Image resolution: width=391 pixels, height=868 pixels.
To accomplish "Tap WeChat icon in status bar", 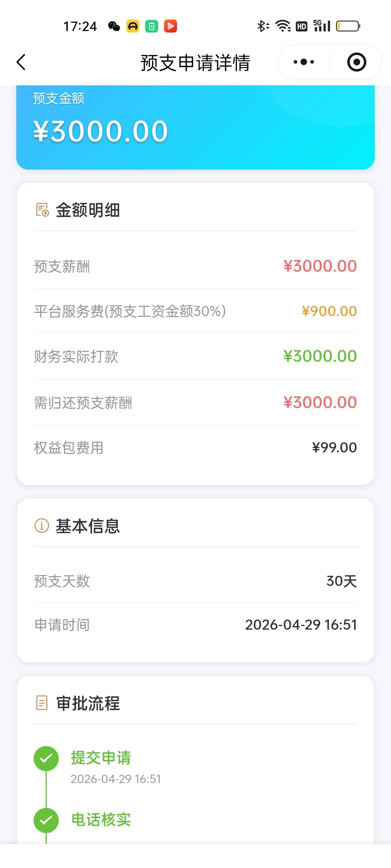I will [114, 26].
